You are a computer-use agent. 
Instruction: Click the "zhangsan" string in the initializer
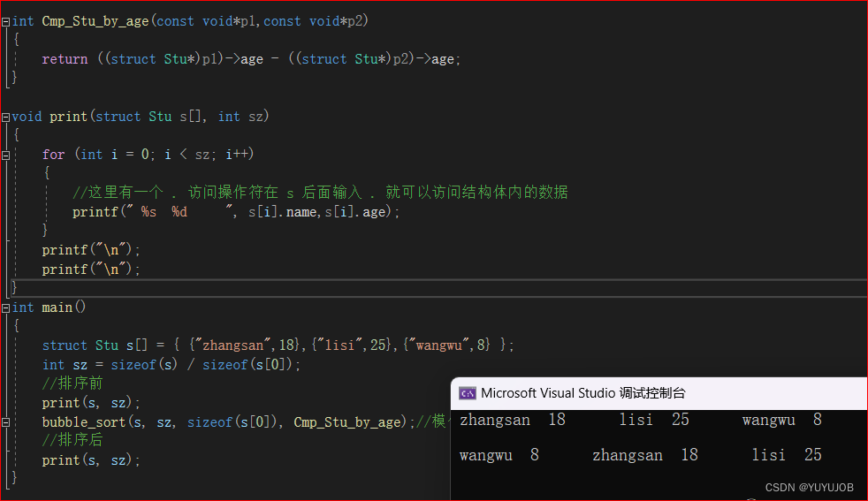point(232,345)
